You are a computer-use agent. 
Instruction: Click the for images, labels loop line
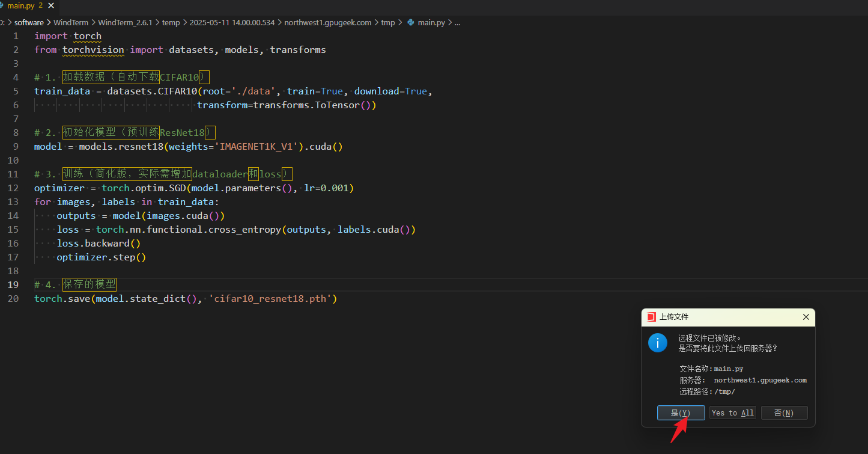click(127, 202)
